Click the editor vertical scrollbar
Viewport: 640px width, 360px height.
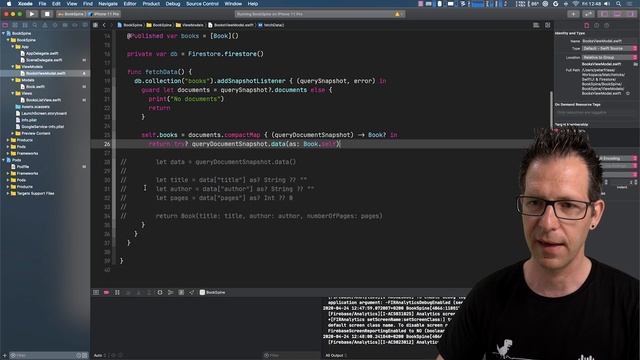point(551,110)
